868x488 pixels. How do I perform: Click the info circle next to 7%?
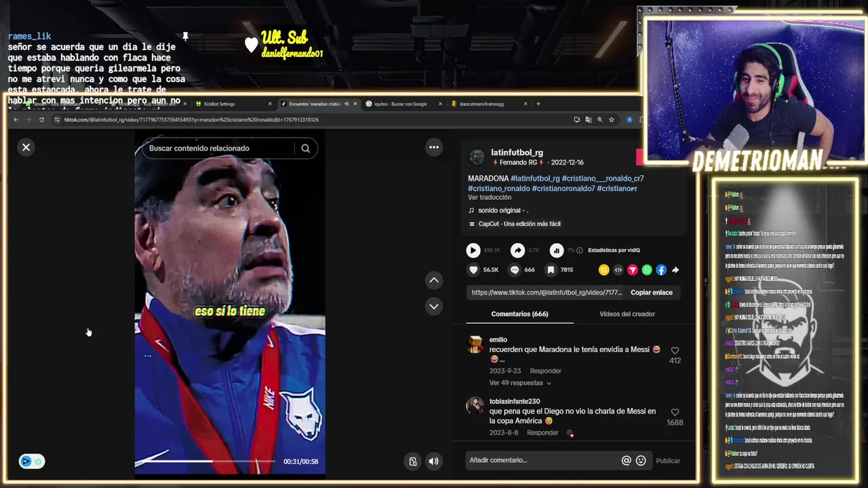(x=579, y=250)
